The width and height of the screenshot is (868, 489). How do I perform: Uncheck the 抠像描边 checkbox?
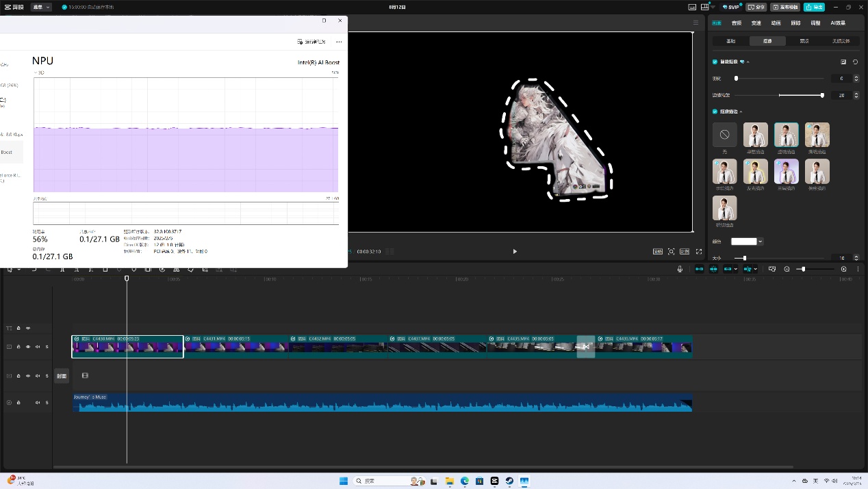point(715,111)
